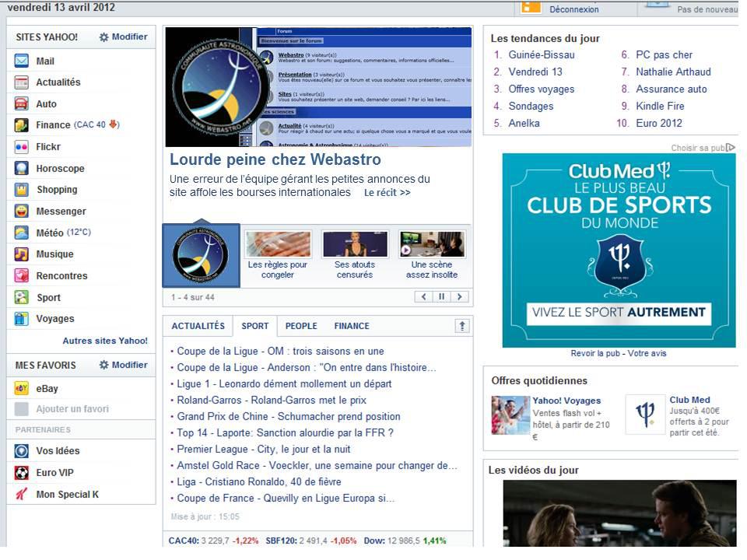Click the Musique note icon
The width and height of the screenshot is (747, 560).
pos(22,254)
